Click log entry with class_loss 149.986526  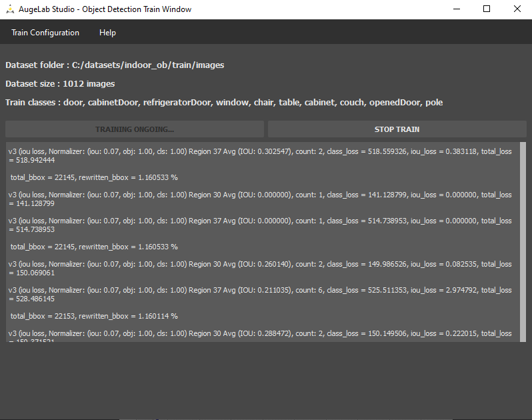click(260, 268)
